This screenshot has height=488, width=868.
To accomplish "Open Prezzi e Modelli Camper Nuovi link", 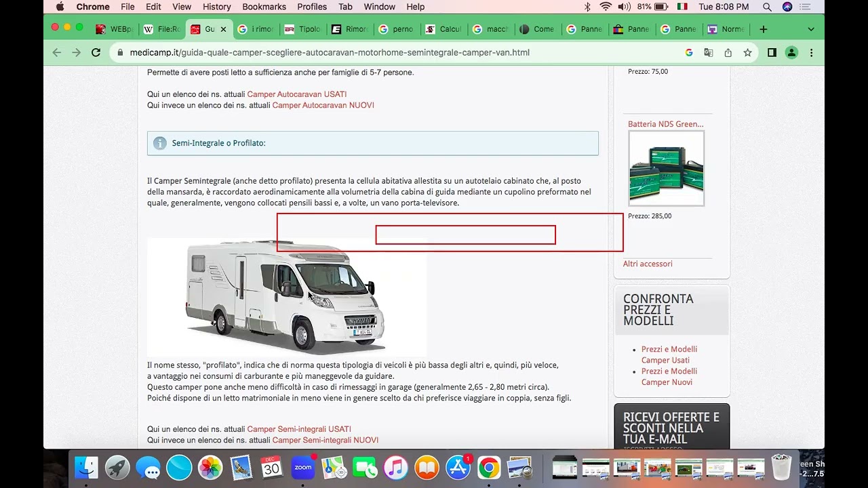I will (669, 376).
